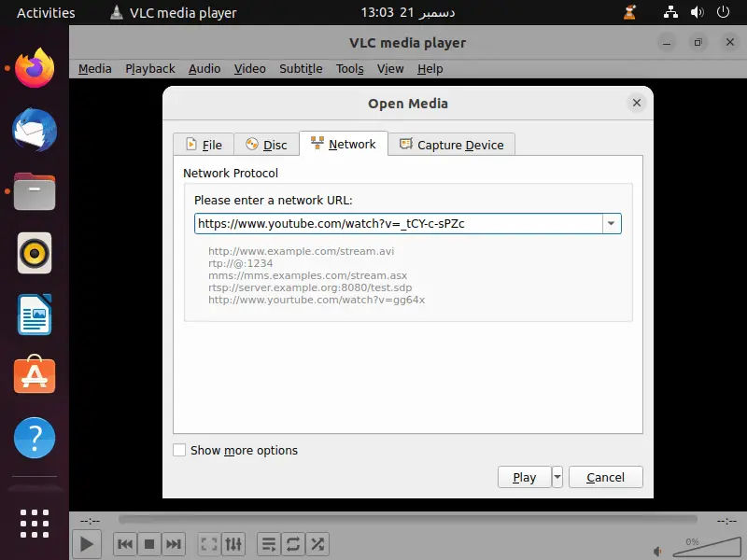Minimize the VLC main window
The width and height of the screenshot is (747, 560).
(x=667, y=43)
